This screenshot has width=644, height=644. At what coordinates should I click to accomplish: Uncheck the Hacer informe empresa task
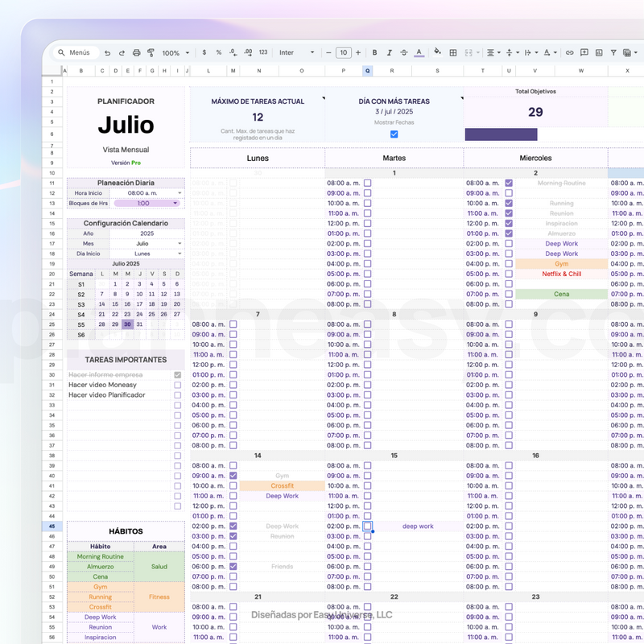click(x=177, y=375)
